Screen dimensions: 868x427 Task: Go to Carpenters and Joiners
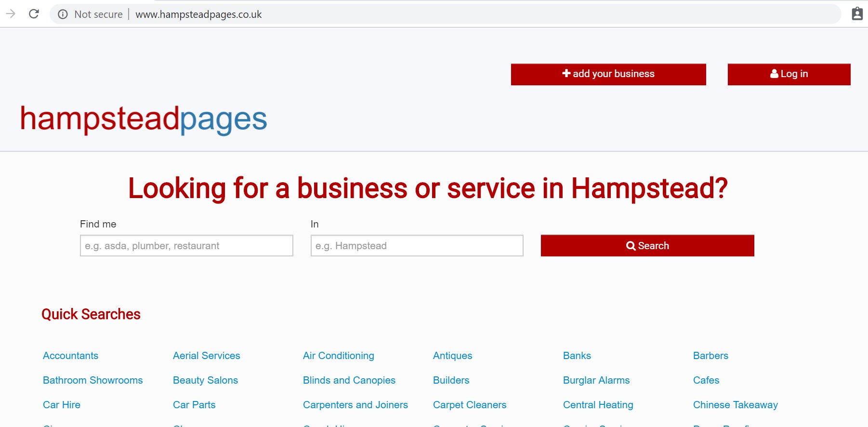pyautogui.click(x=355, y=405)
